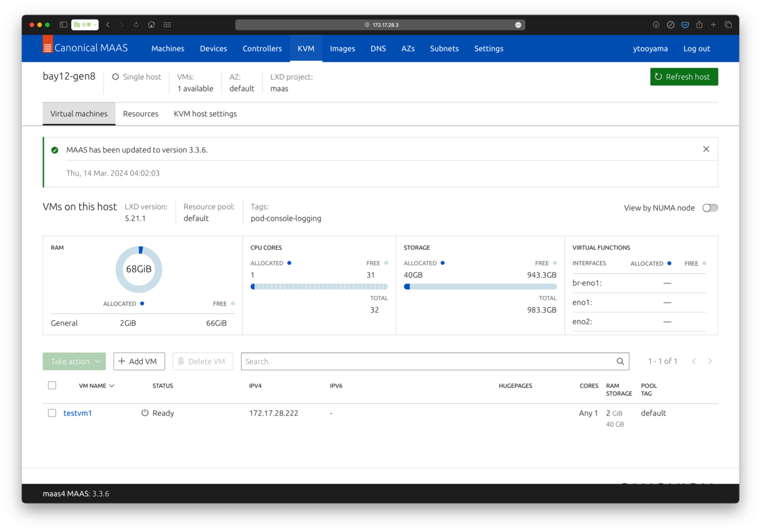Go back with the browser back arrow
Image resolution: width=761 pixels, height=532 pixels.
click(108, 25)
